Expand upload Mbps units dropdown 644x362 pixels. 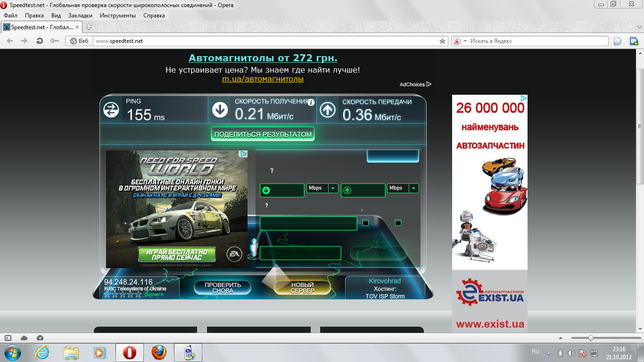click(414, 188)
